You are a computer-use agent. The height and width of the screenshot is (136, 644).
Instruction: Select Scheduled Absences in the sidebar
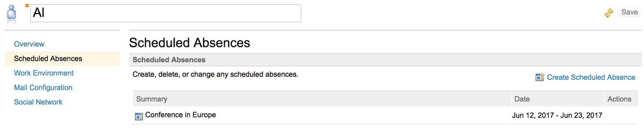pyautogui.click(x=48, y=58)
